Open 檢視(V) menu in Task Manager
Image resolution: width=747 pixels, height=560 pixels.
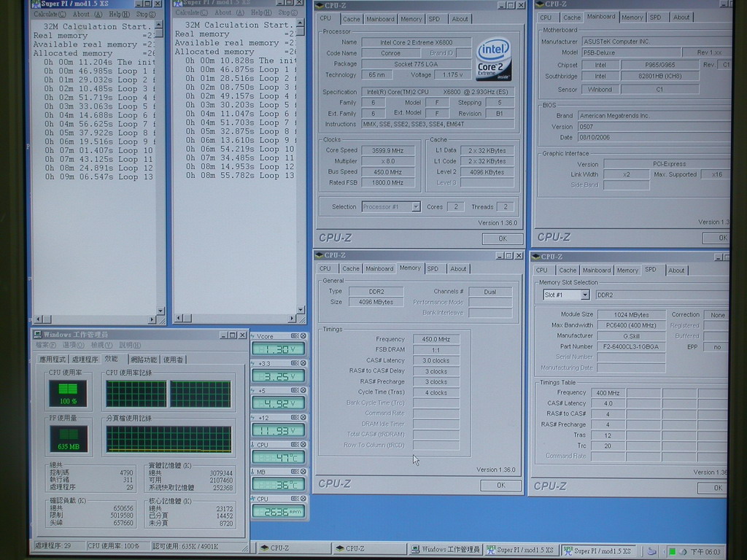(x=101, y=345)
